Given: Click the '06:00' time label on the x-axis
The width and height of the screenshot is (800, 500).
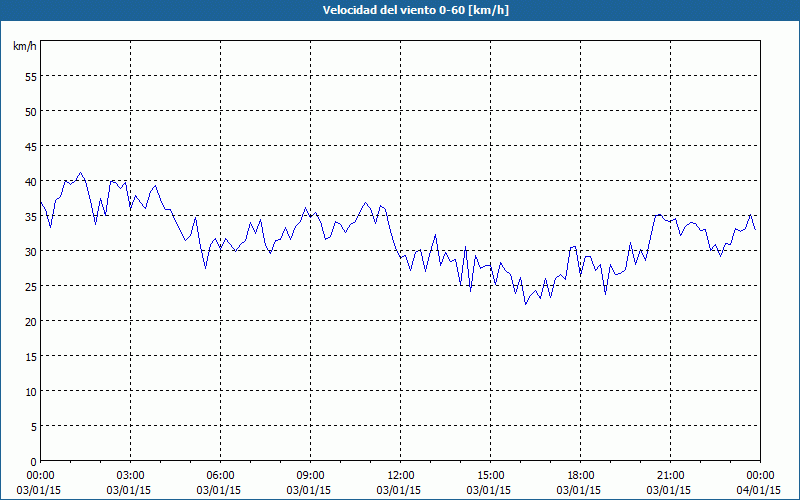Looking at the screenshot, I should (220, 476).
